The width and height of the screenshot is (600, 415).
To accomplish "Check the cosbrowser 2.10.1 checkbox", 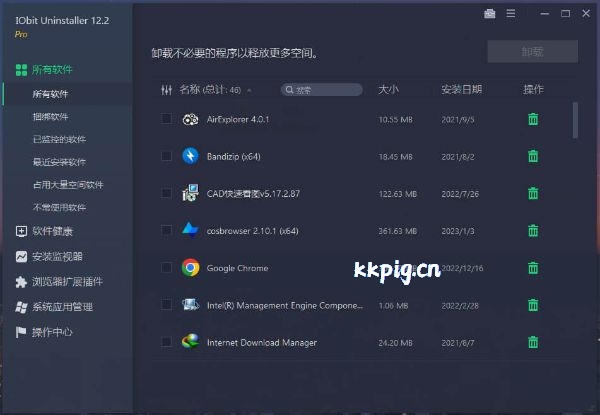I will point(166,230).
